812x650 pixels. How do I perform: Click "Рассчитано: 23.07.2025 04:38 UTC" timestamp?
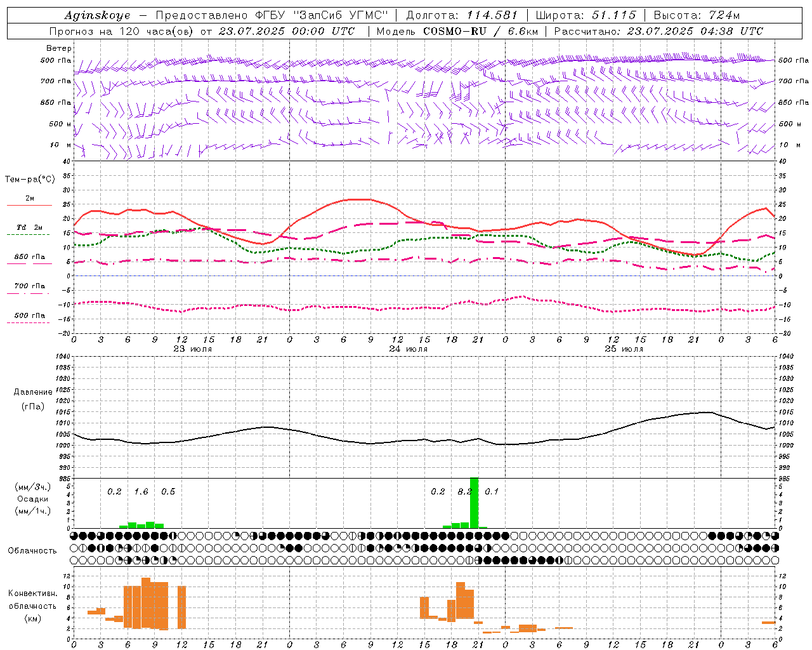(x=658, y=31)
